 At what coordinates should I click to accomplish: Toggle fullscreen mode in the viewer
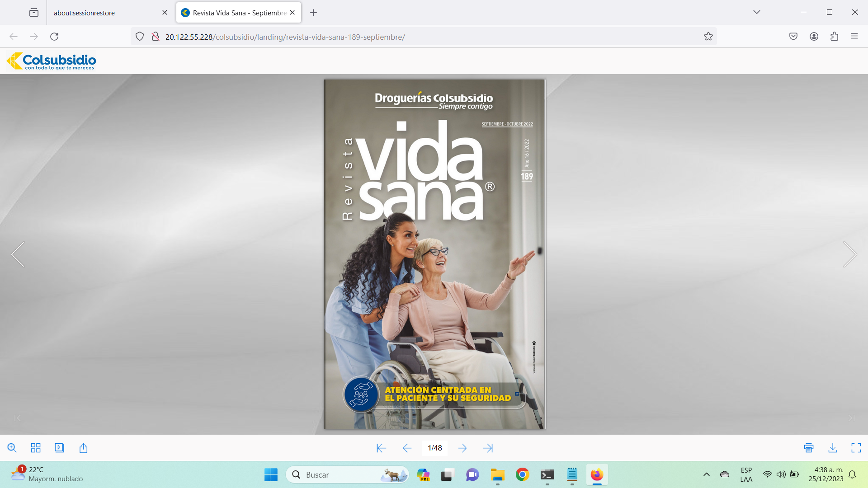click(x=856, y=448)
